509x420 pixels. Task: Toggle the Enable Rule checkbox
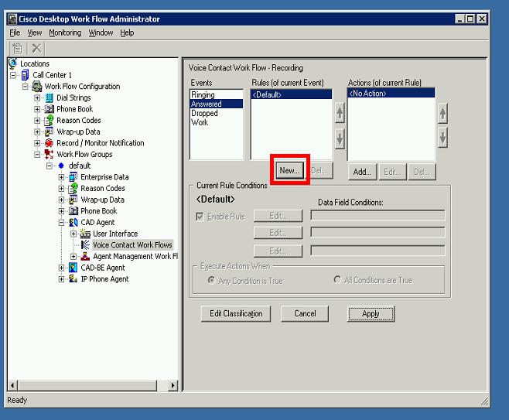click(200, 217)
